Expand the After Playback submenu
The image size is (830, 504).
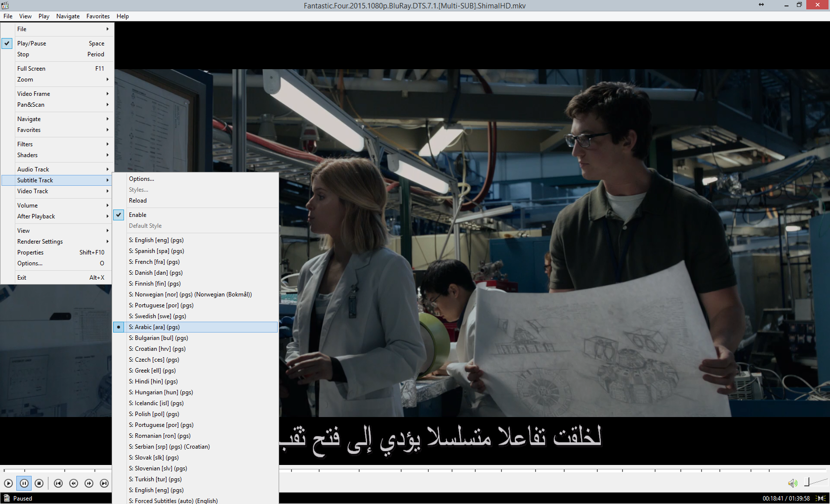point(57,216)
